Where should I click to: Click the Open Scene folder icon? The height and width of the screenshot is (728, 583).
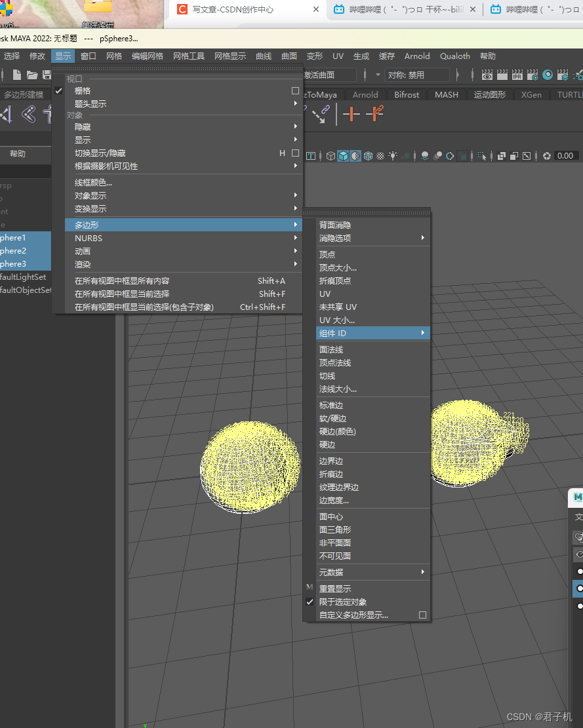[32, 75]
